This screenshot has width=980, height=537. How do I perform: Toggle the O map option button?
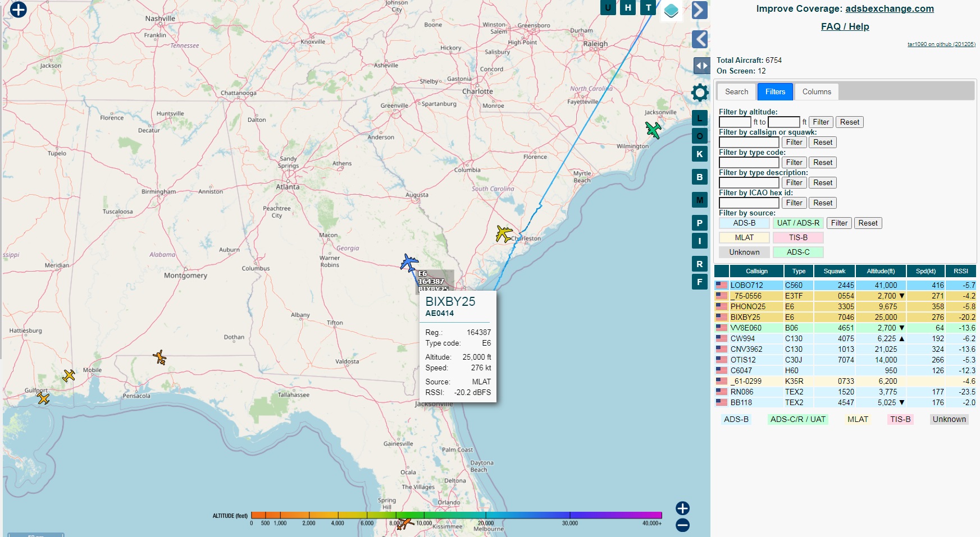coord(699,136)
